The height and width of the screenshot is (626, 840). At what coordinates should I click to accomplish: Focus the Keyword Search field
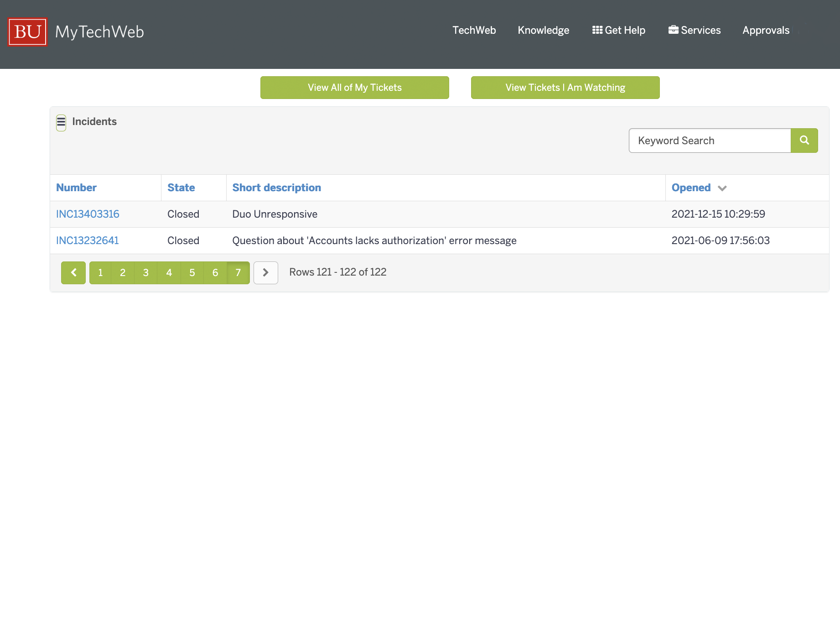[710, 141]
